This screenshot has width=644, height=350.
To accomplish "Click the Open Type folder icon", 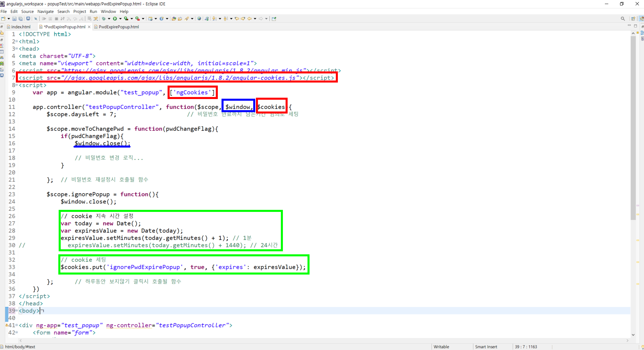I will pyautogui.click(x=174, y=19).
